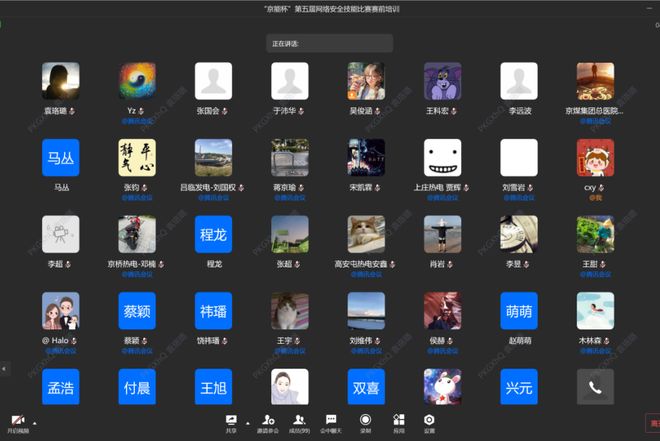Toggle the camera video on
The width and height of the screenshot is (660, 441).
click(x=17, y=421)
